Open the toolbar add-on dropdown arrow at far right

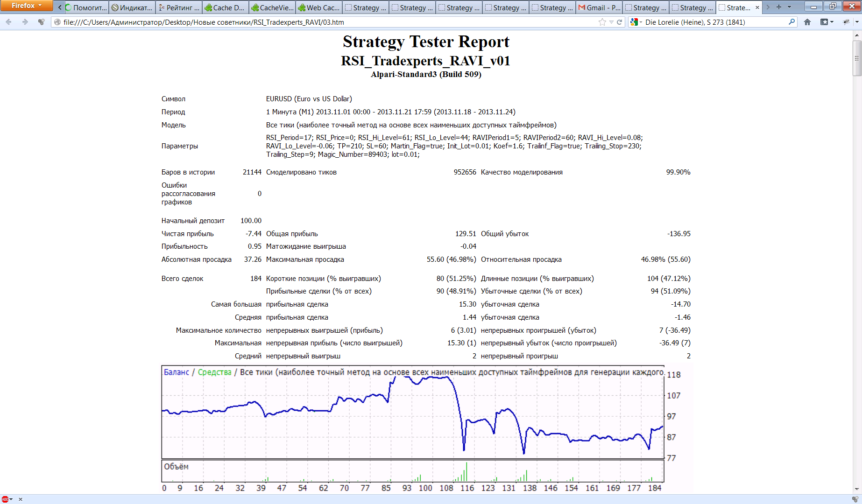pyautogui.click(x=857, y=22)
